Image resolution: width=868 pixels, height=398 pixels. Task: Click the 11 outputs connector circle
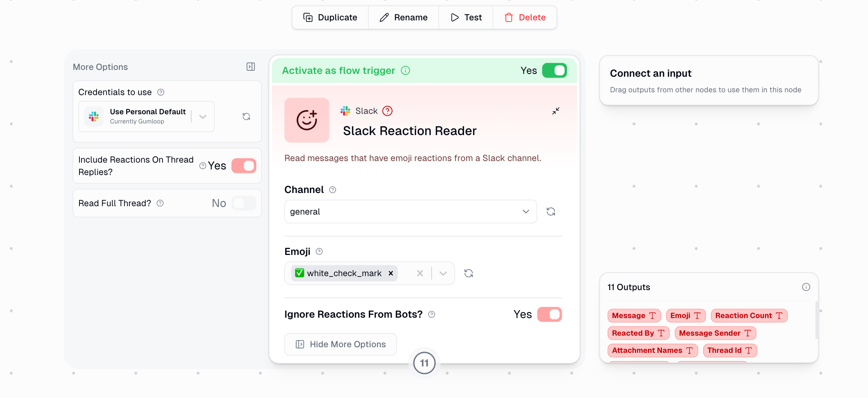click(x=424, y=363)
